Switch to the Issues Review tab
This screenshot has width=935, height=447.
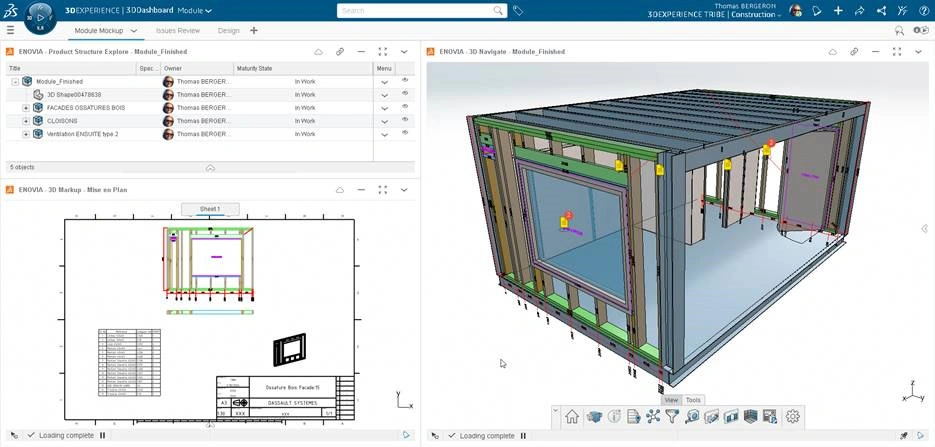coord(178,30)
